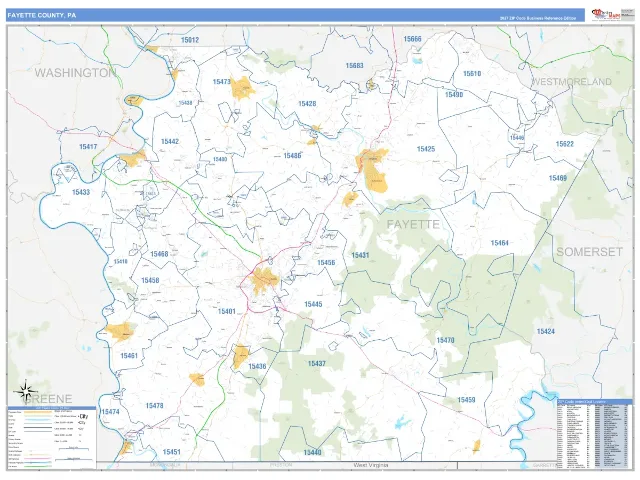The image size is (640, 480).
Task: Select ZIP code 15442 label
Action: (170, 142)
